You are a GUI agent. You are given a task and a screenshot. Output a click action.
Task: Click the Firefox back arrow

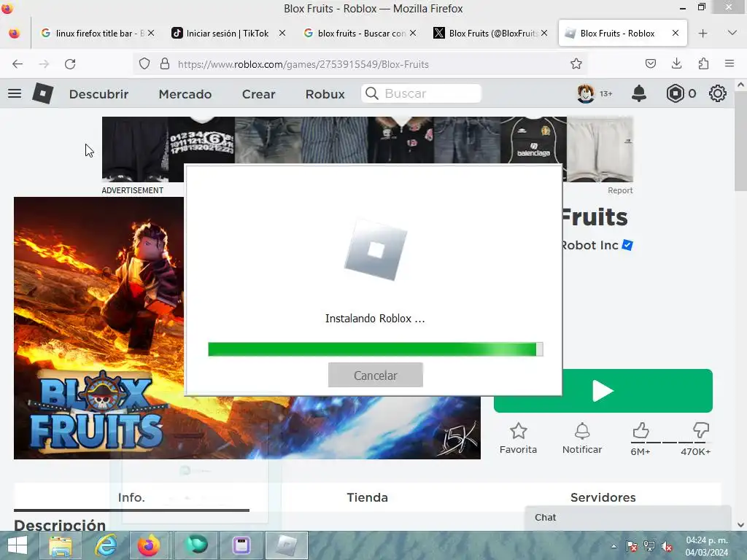[18, 64]
